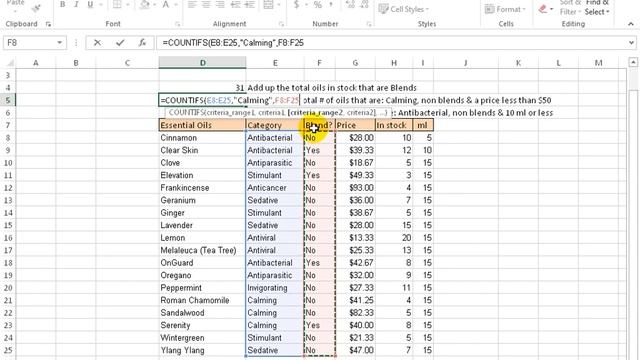
Task: Select the Frankincense cell
Action: [x=202, y=188]
